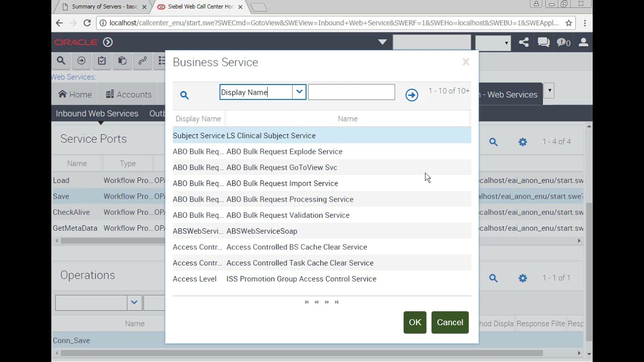Run search with the blue arrow Go button

coord(412,95)
